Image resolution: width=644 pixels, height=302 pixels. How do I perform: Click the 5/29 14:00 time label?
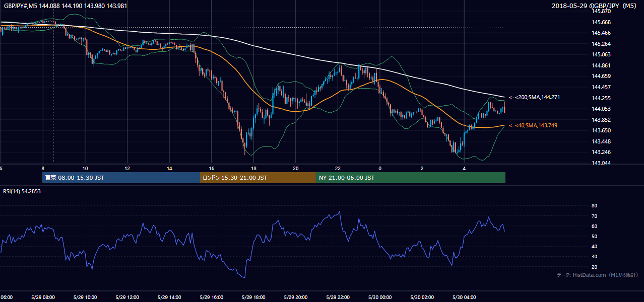[169, 297]
